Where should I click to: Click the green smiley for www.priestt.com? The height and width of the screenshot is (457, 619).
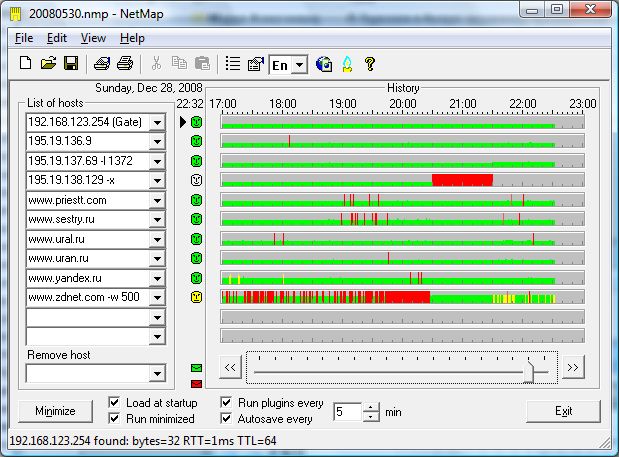(x=196, y=200)
